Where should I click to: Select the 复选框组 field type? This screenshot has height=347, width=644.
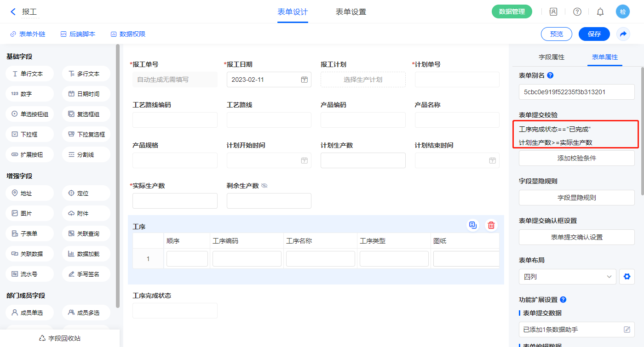point(86,114)
